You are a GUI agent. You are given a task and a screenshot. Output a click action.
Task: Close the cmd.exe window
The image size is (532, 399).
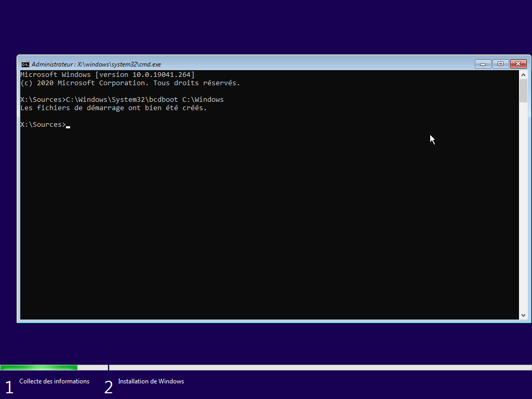pyautogui.click(x=518, y=64)
